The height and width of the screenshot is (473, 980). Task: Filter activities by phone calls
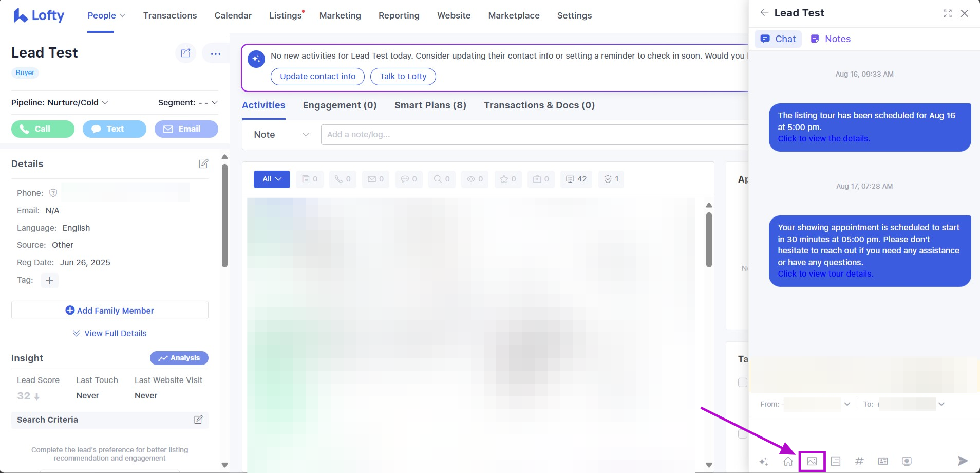343,179
